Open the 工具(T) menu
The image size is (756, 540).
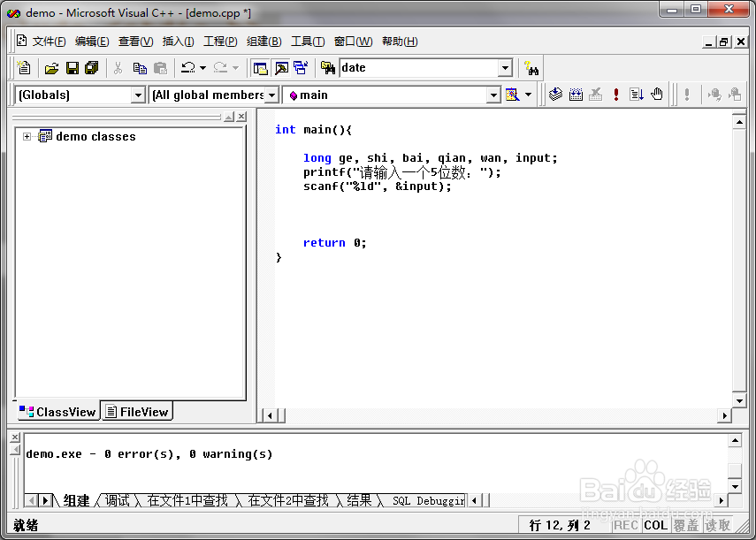308,42
